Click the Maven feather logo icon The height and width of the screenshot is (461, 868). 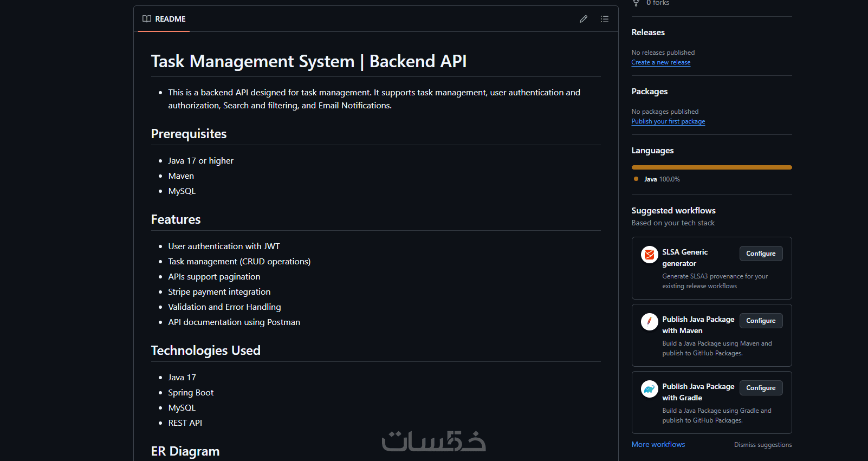(x=649, y=321)
